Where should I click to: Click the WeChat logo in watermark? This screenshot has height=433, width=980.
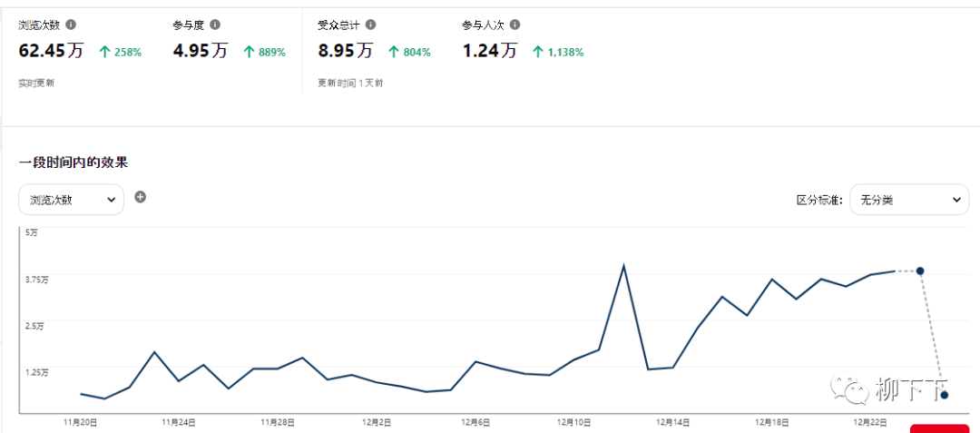[x=855, y=390]
